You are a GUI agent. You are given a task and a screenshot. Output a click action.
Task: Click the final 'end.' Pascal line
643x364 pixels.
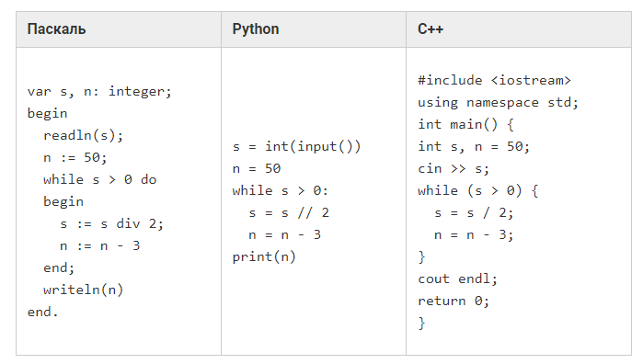click(42, 312)
